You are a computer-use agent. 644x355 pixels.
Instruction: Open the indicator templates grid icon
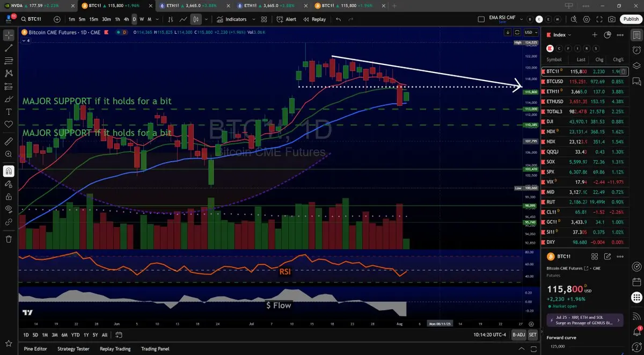(264, 19)
